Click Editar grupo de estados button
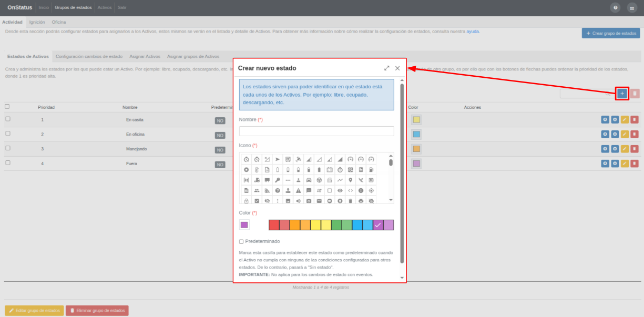 coord(34,311)
